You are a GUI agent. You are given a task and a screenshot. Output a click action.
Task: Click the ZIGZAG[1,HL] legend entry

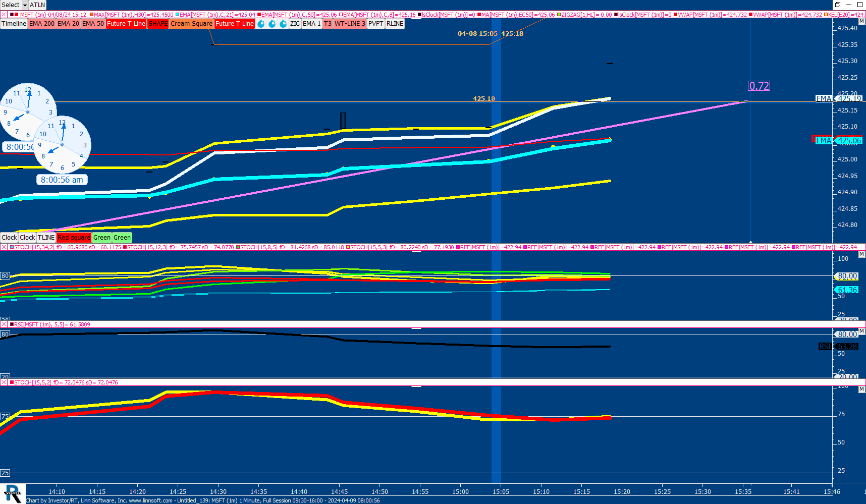point(584,15)
